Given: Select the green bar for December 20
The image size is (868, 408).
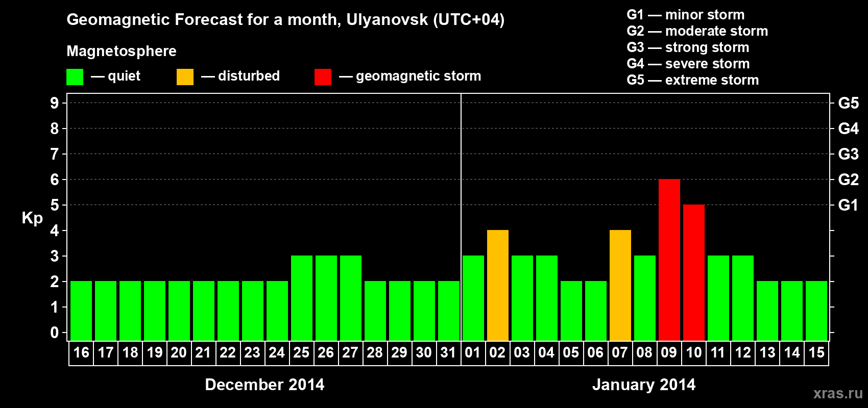Looking at the screenshot, I should (x=179, y=311).
